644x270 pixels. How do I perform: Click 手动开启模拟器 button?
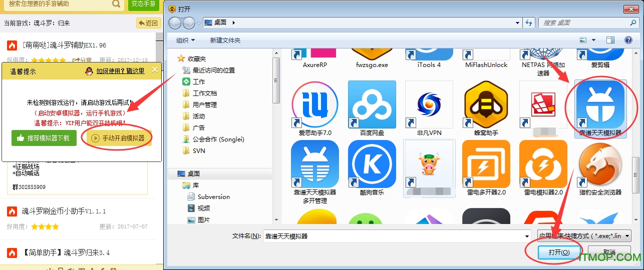tap(119, 138)
